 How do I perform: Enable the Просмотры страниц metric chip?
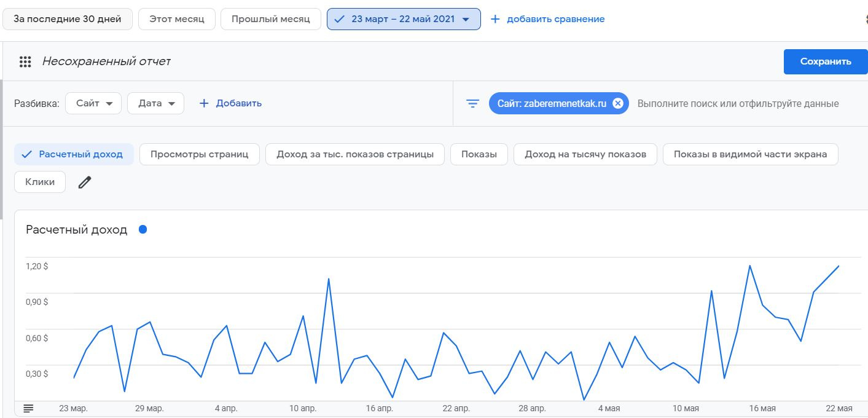click(x=200, y=154)
